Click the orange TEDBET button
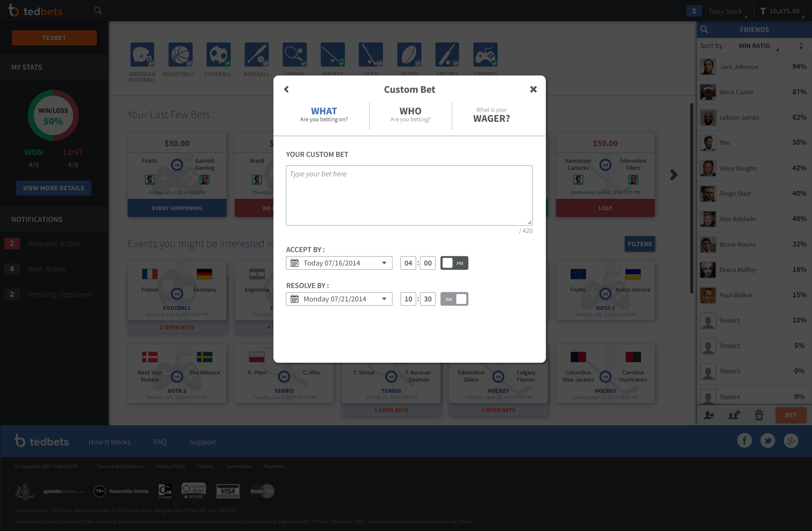Screen dimensions: 812x531 click(x=54, y=38)
